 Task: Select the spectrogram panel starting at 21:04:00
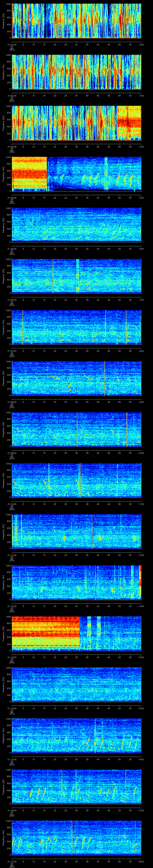tap(76, 174)
